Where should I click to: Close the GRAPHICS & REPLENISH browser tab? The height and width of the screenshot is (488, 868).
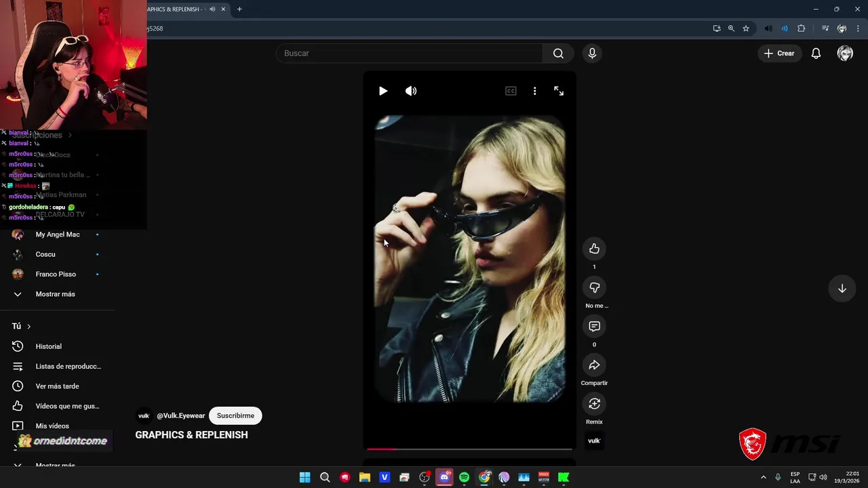point(223,9)
